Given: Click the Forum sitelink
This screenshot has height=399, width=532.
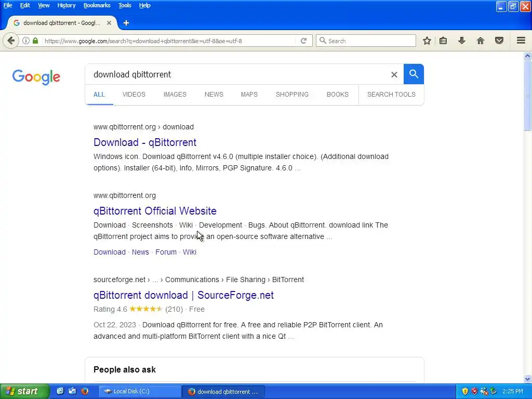Looking at the screenshot, I should tap(166, 252).
